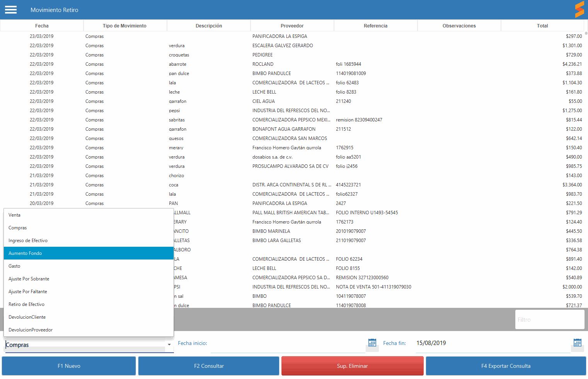Click inside the Filtro search field
Image resolution: width=588 pixels, height=379 pixels.
pyautogui.click(x=549, y=320)
